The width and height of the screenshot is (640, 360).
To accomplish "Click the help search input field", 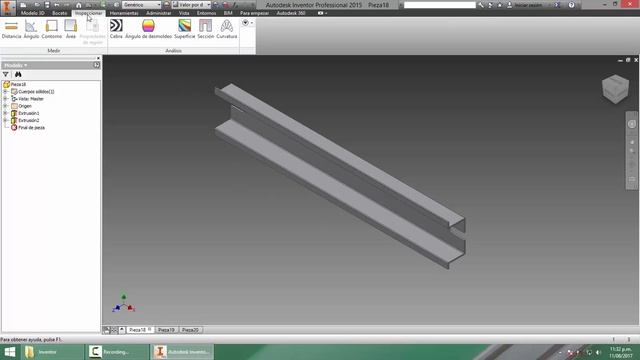I will pyautogui.click(x=440, y=5).
